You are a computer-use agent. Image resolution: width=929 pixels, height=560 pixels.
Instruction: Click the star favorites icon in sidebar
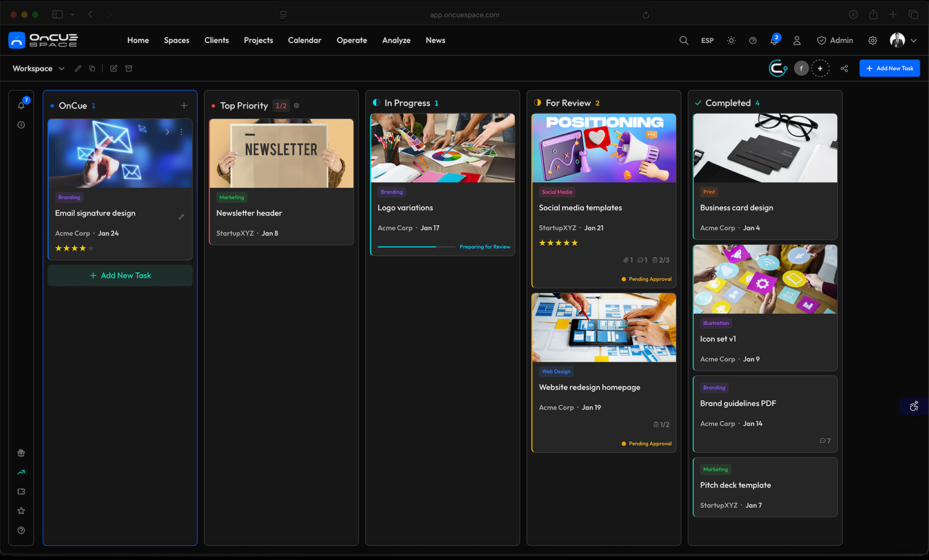pyautogui.click(x=21, y=511)
